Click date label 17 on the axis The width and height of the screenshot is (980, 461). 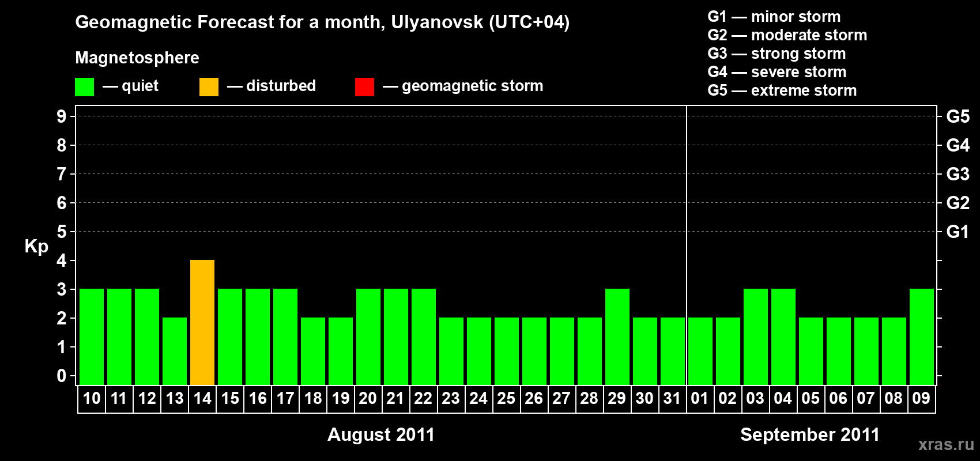285,398
